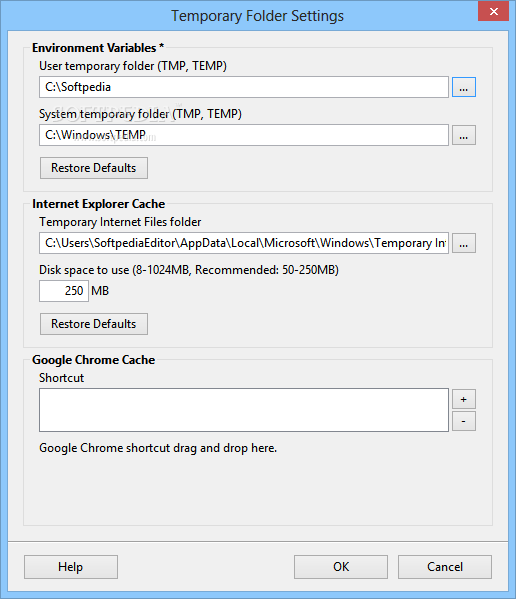
Task: Click the Temporary Folder Settings title bar
Action: pos(257,16)
